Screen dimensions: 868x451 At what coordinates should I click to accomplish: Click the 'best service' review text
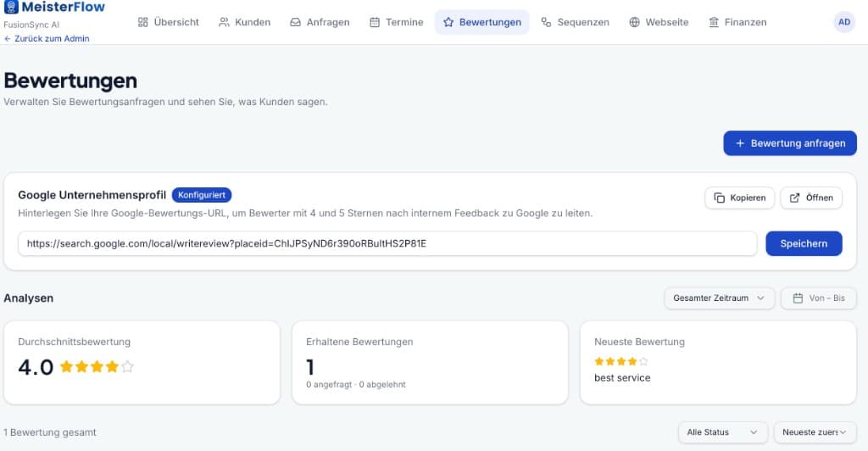click(622, 378)
